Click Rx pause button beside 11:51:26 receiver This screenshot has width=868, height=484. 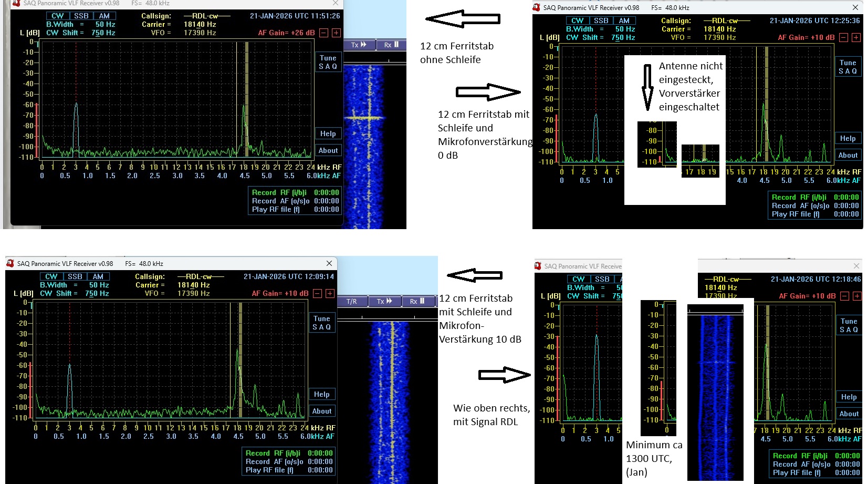[392, 45]
